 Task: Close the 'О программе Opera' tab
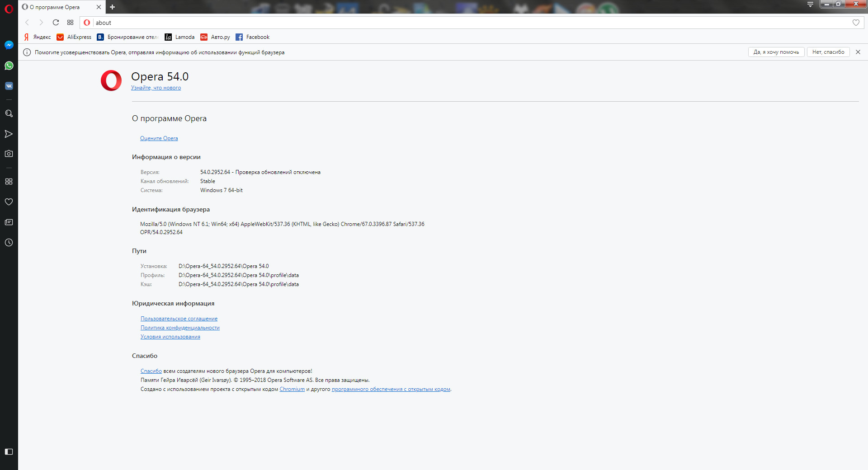click(99, 7)
